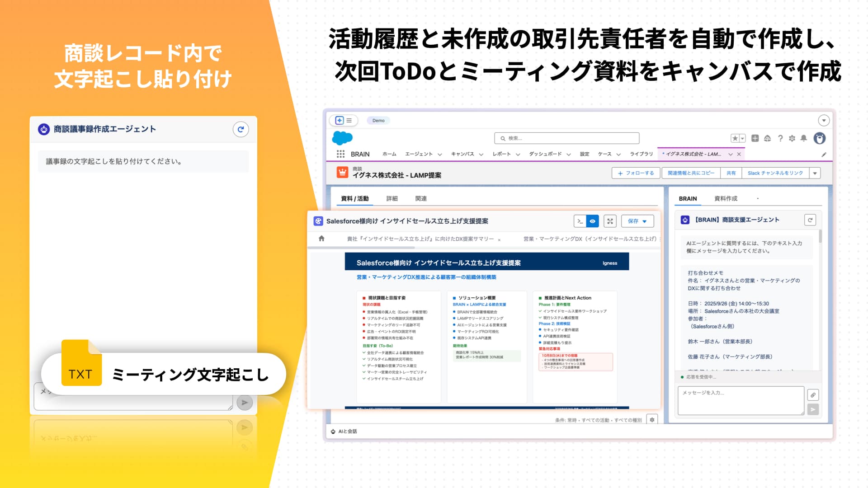Refresh the 商談議事録作成エージェント panel
Viewport: 868px width, 488px height.
click(241, 129)
